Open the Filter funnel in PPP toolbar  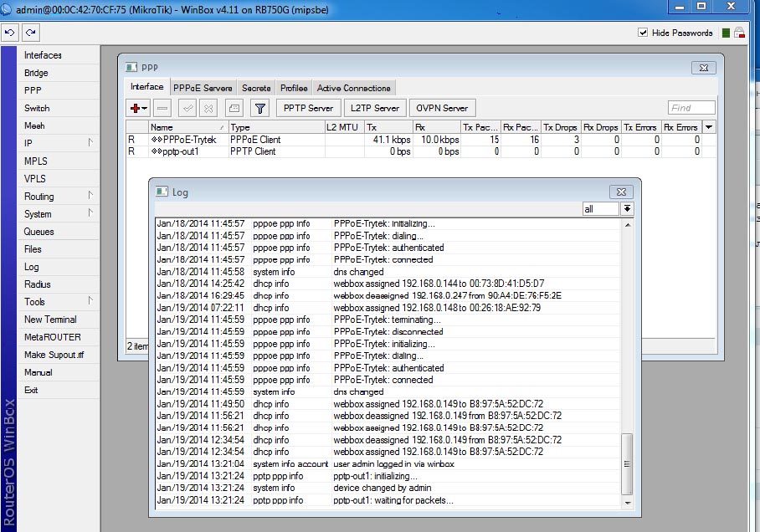[259, 108]
